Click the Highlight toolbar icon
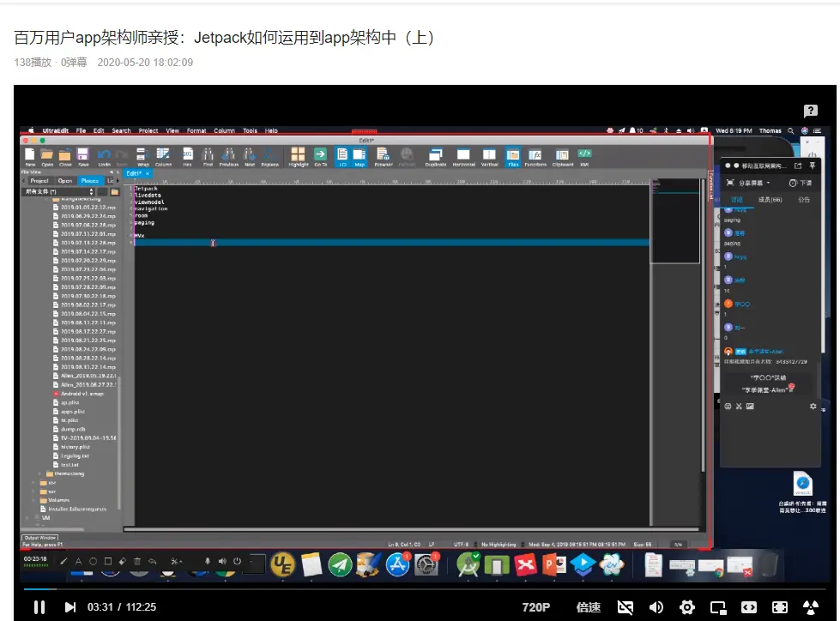Screen dimensions: 840x621 tap(298, 157)
